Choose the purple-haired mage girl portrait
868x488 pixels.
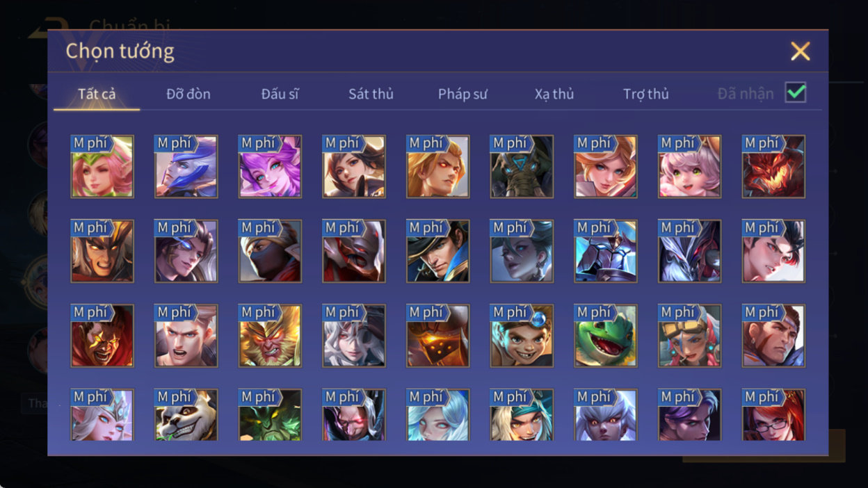point(270,167)
